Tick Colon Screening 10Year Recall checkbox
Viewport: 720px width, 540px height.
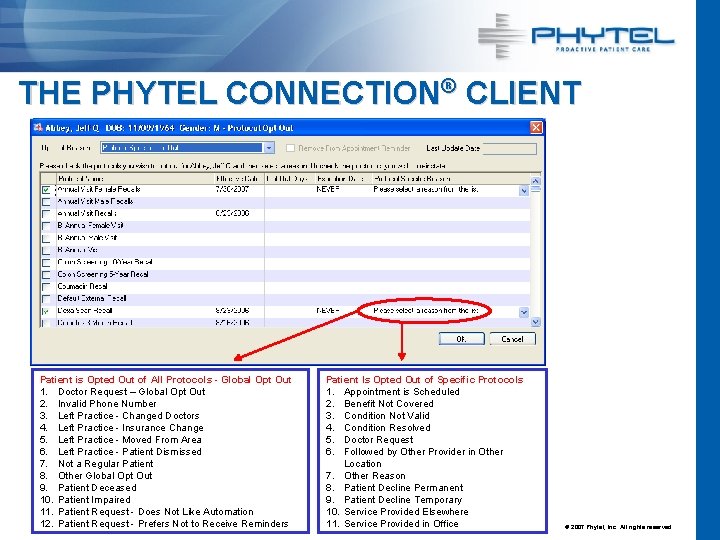[46, 263]
